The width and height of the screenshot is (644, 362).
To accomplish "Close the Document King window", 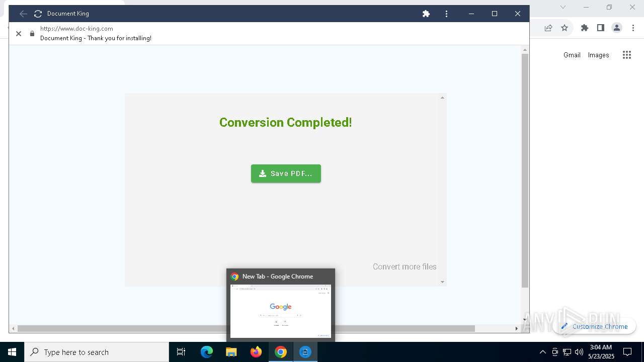I will tap(518, 14).
